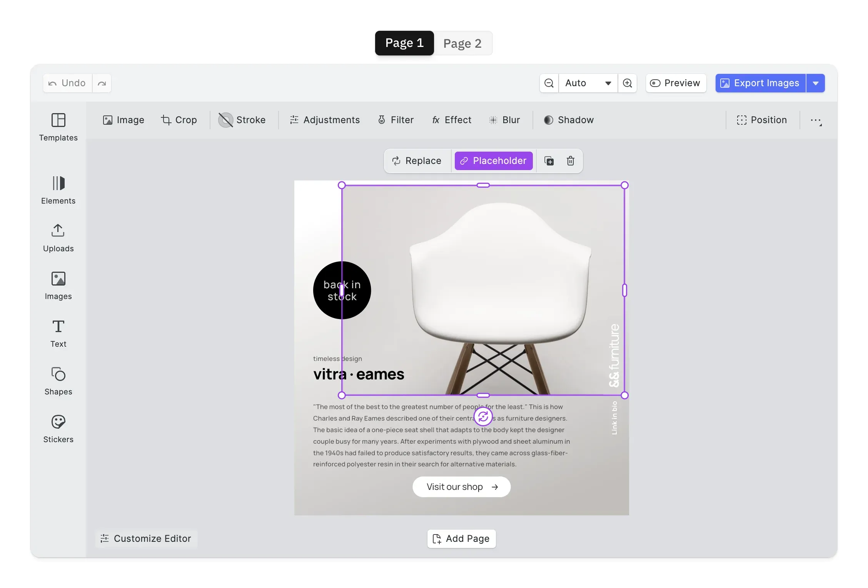Viewport: 868px width, 588px height.
Task: Expand the more options ellipsis menu
Action: [x=816, y=121]
